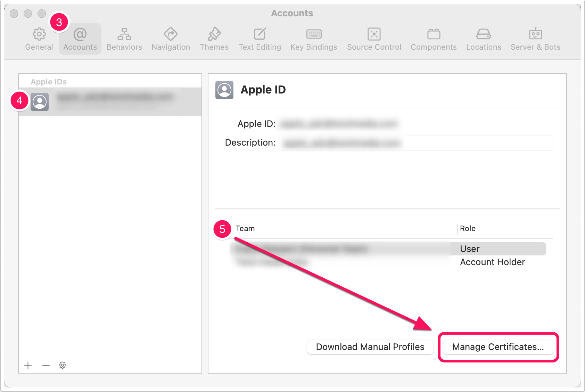
Task: Remove selected account with minus icon
Action: pos(46,365)
